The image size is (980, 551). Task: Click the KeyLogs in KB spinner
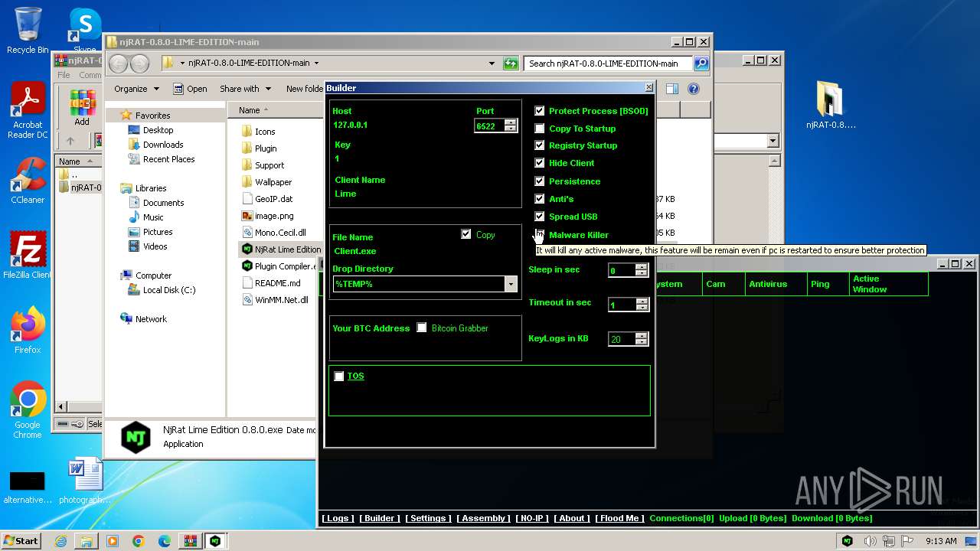[x=642, y=339]
